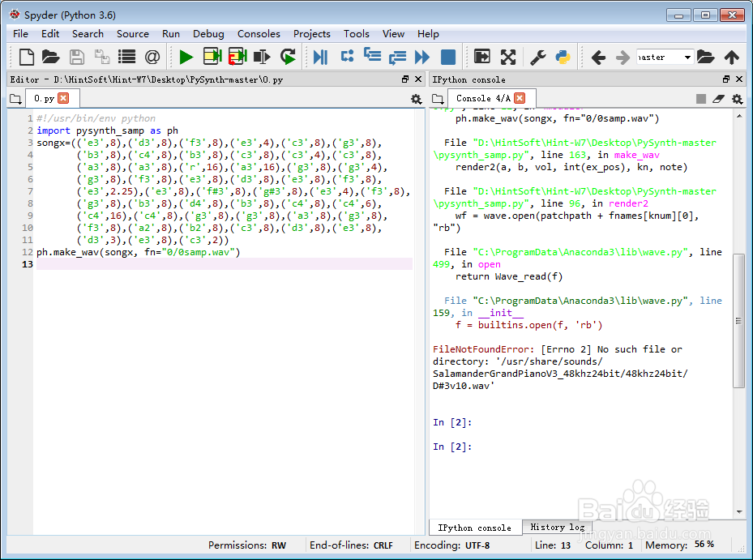Screen dimensions: 753x560
Task: Start debugging with Debug file icon
Action: [x=320, y=58]
